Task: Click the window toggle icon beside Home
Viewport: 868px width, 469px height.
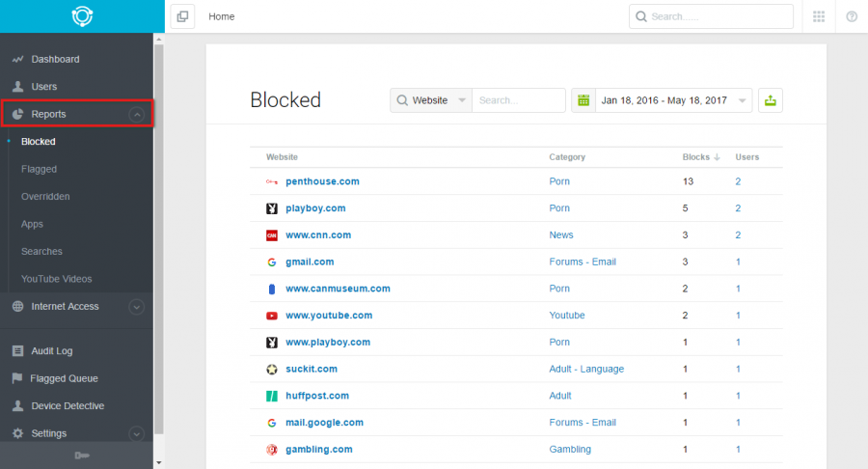Action: pos(182,16)
